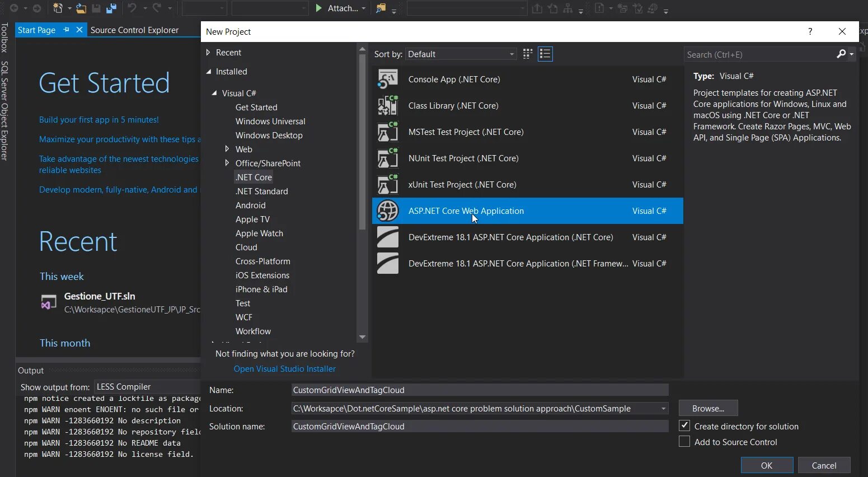Click the green Attach play button
The height and width of the screenshot is (477, 868).
point(319,8)
